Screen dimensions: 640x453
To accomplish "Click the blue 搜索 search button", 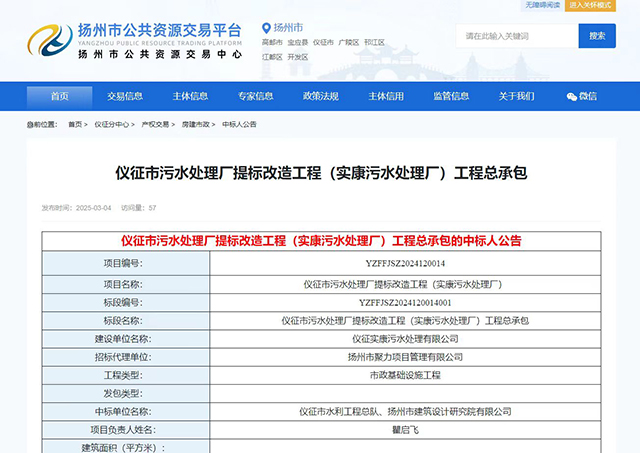I will tap(597, 36).
